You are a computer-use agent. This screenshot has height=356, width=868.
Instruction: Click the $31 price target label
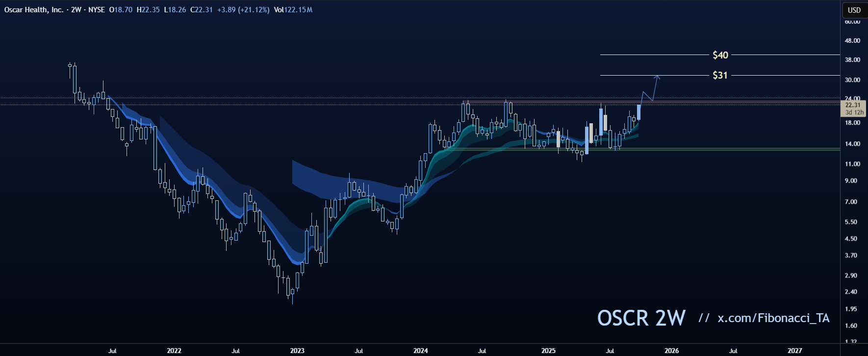point(720,75)
